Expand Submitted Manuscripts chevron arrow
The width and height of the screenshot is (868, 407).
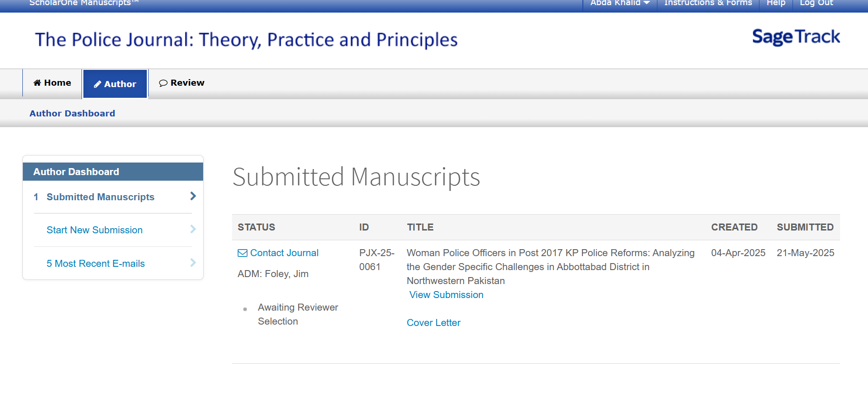[x=193, y=197]
